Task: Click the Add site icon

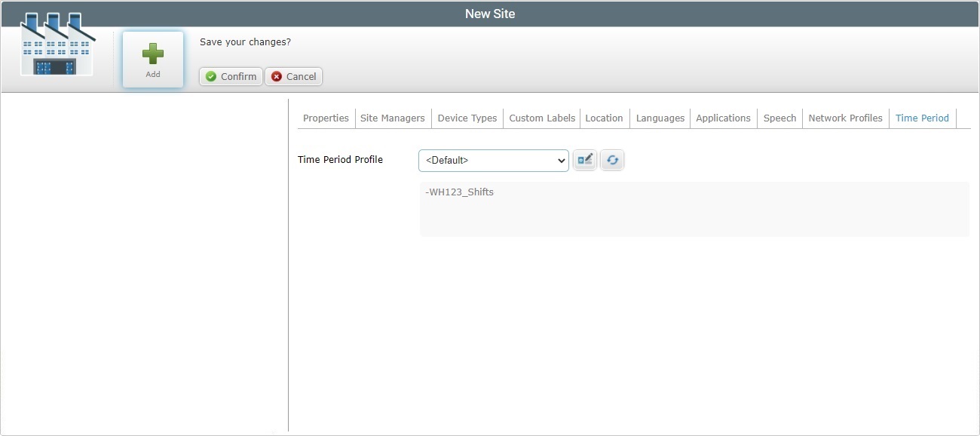Action: coord(152,54)
